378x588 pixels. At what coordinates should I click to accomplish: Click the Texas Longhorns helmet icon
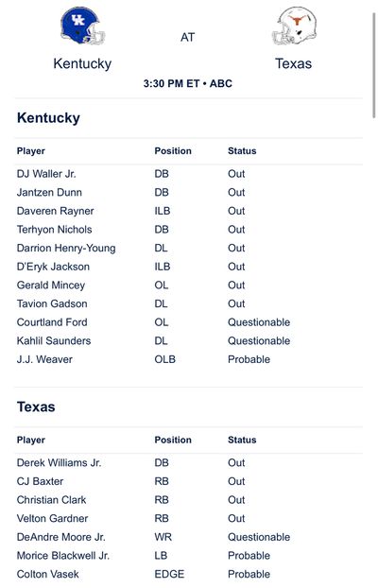[x=295, y=26]
